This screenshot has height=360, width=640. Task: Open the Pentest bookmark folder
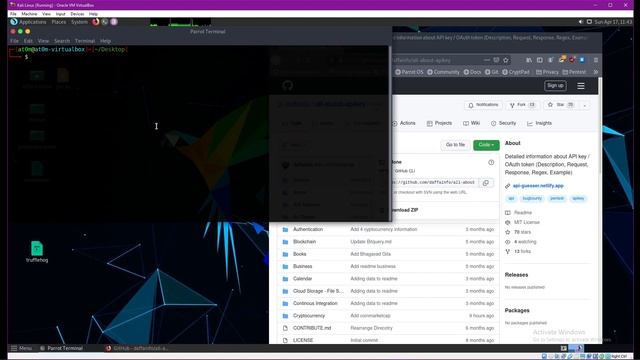click(574, 72)
